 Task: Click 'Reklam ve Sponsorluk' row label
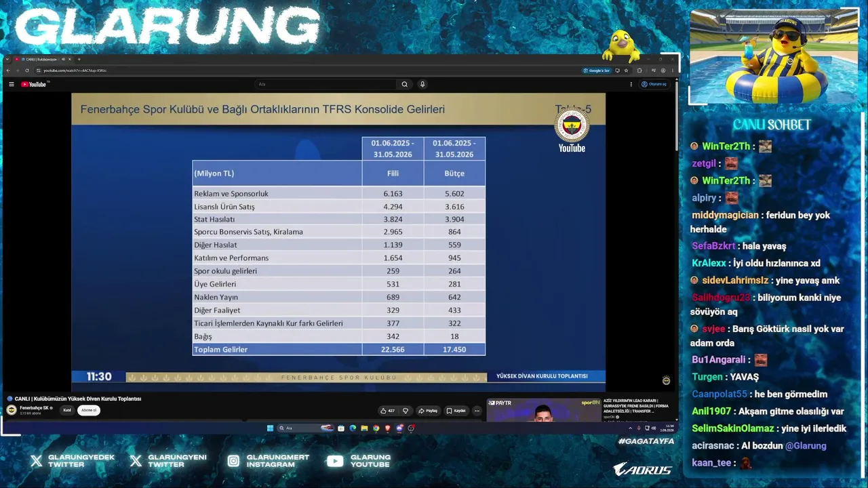coord(231,194)
